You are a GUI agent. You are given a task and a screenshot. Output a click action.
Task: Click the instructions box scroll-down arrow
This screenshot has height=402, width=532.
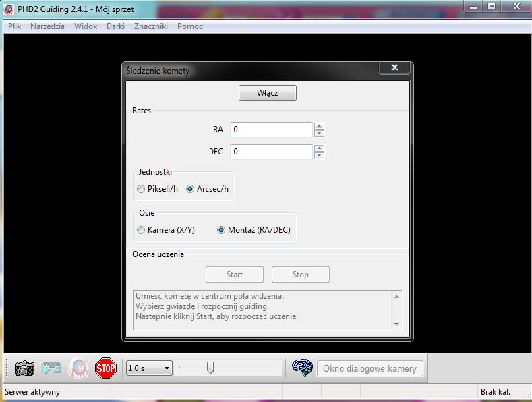[396, 324]
